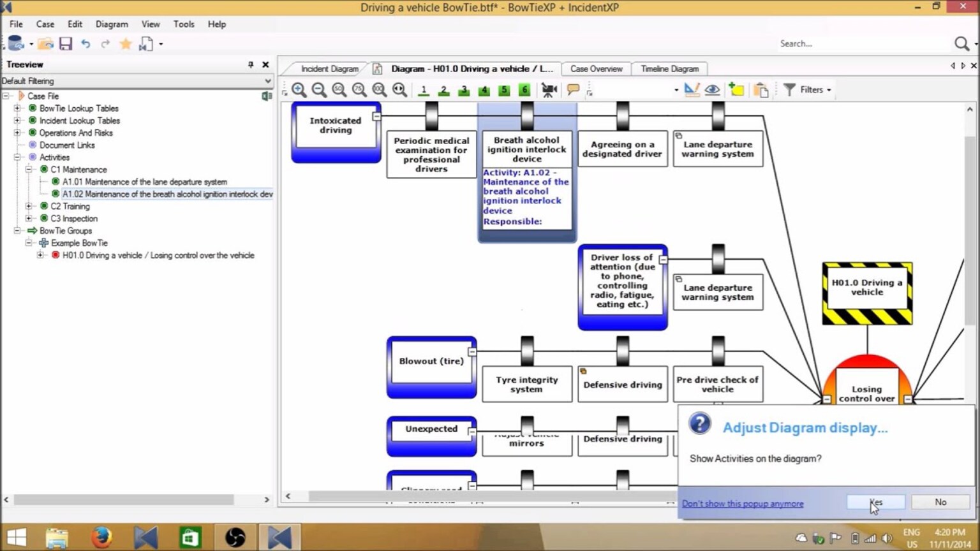Viewport: 980px width, 551px height.
Task: Set diagram zoom to 100 percent
Action: coord(380,90)
